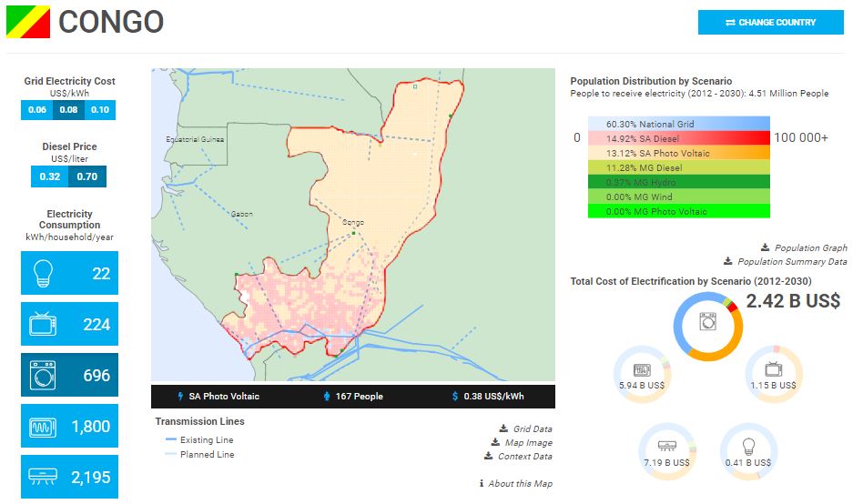Download the Population Graph
The image size is (853, 504).
point(804,247)
